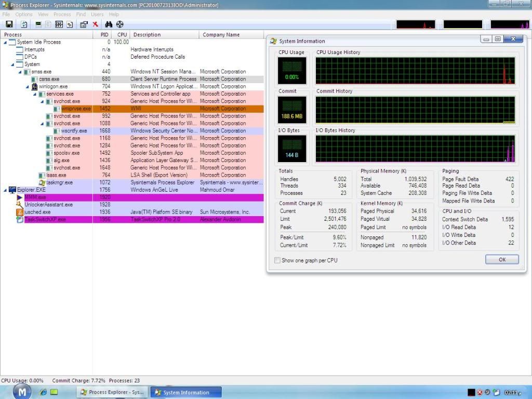Collapse the winlogon.exe tree node
This screenshot has width=532, height=399.
point(28,87)
